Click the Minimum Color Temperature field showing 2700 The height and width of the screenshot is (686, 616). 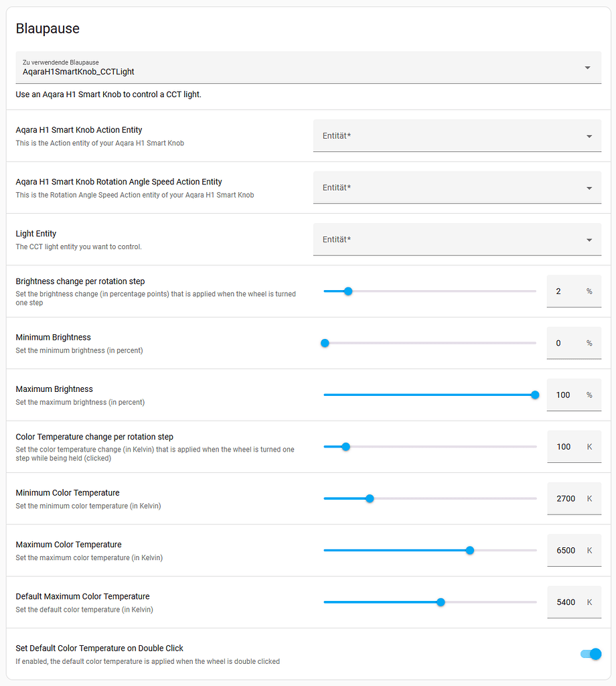[x=566, y=498]
